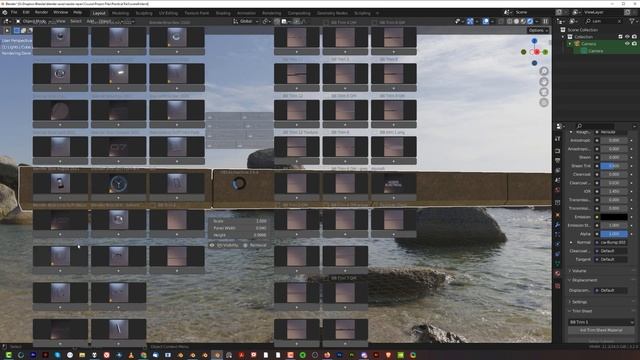Open the Tool properties tab

[x=558, y=139]
